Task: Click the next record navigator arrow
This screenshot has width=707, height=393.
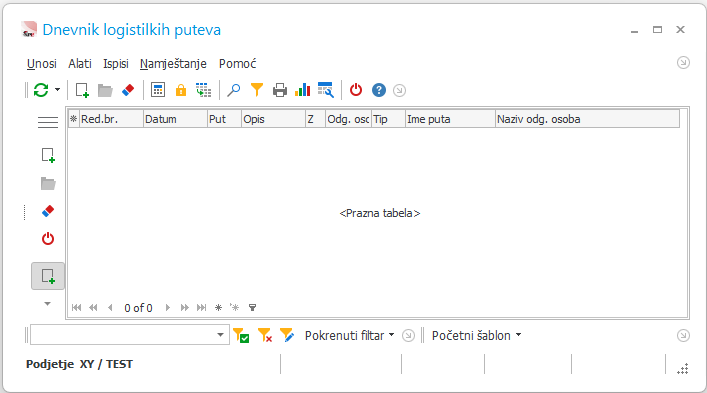Action: pyautogui.click(x=168, y=307)
